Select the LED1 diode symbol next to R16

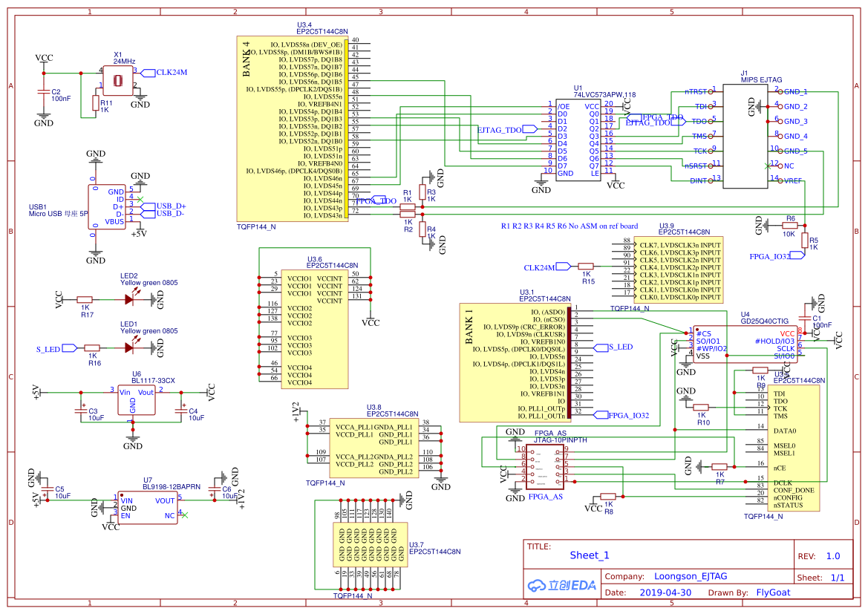[131, 347]
